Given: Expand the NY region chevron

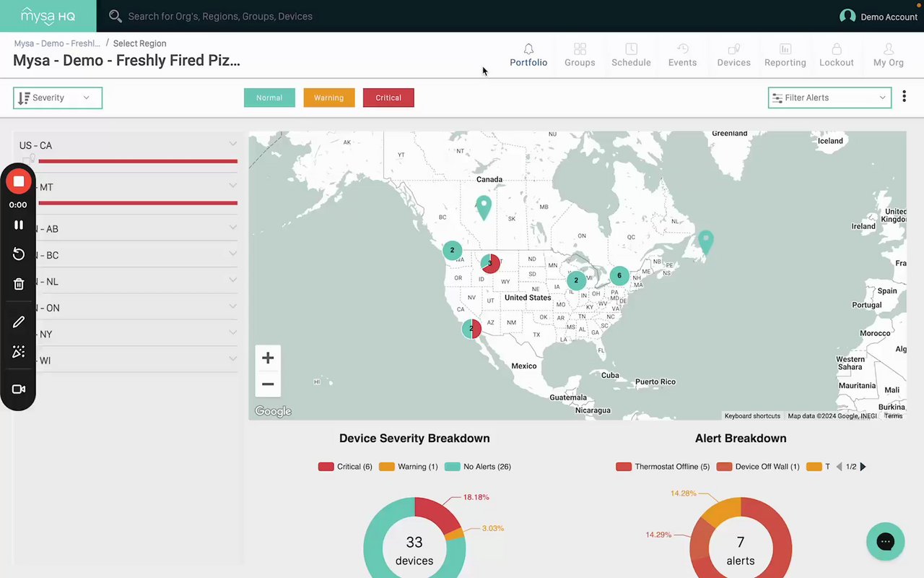Looking at the screenshot, I should pyautogui.click(x=232, y=332).
